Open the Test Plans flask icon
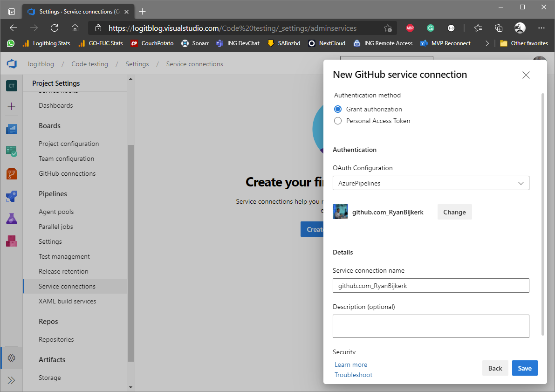Image resolution: width=555 pixels, height=392 pixels. click(12, 219)
